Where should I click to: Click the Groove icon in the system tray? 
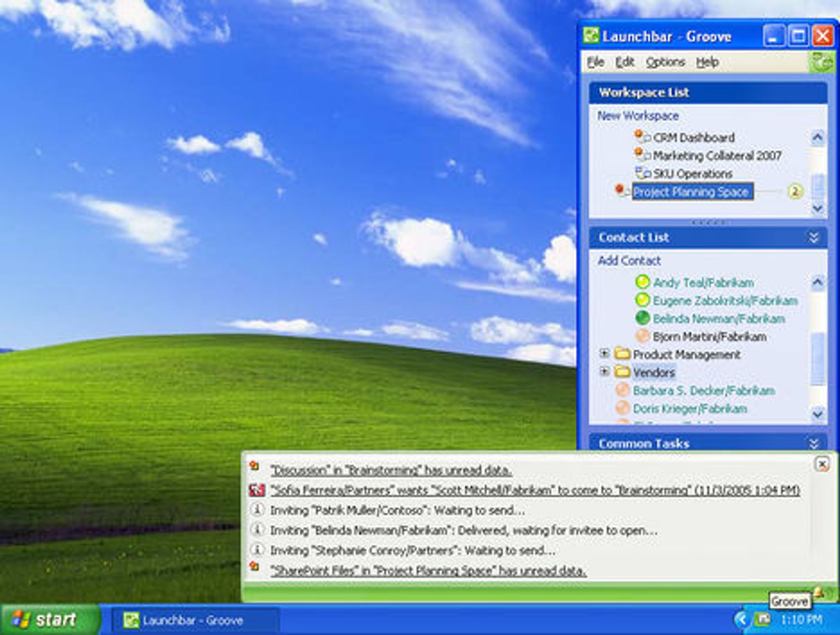[x=762, y=619]
